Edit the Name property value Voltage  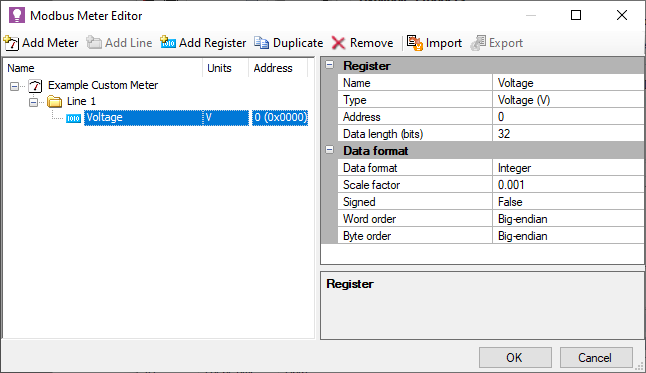click(568, 83)
